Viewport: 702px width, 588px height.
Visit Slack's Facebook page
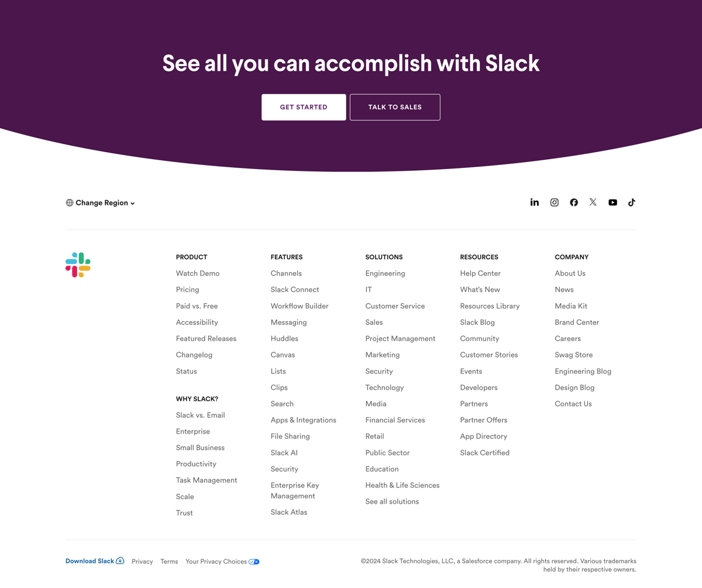point(573,202)
